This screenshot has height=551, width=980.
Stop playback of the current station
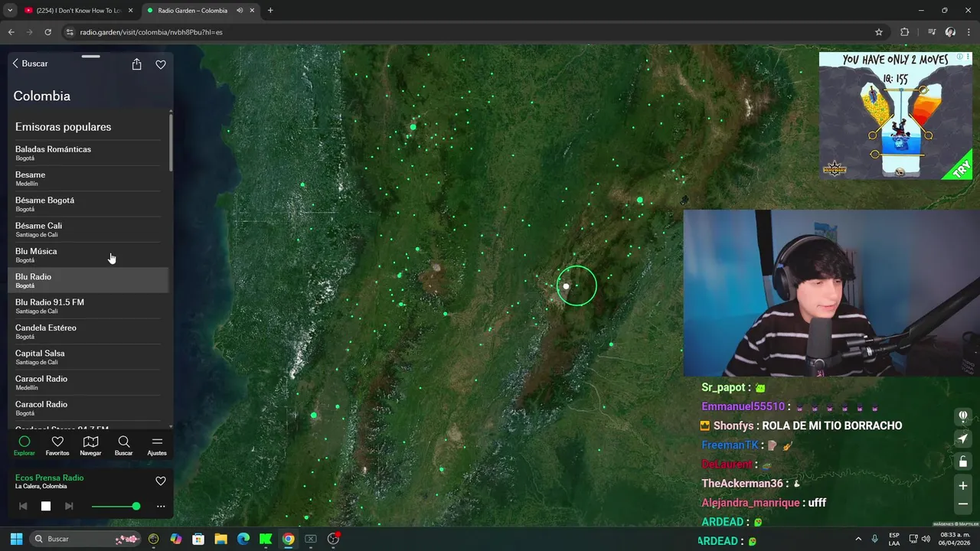(x=46, y=506)
